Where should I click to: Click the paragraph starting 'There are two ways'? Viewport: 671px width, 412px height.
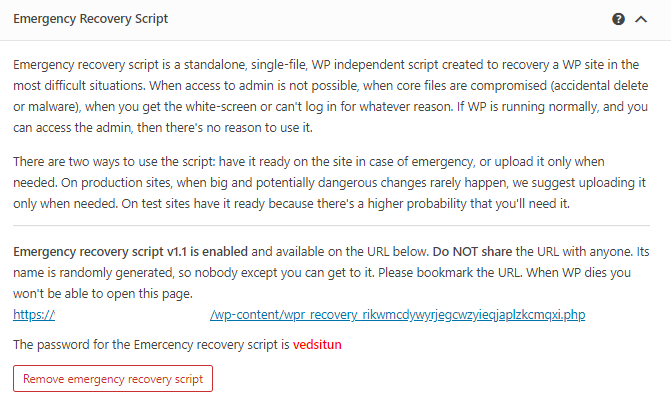330,183
